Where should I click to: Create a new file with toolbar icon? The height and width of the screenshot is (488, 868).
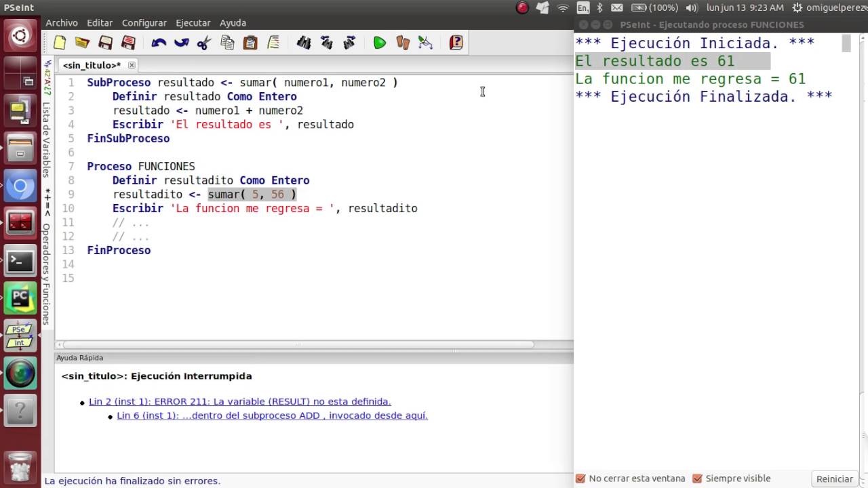[60, 43]
